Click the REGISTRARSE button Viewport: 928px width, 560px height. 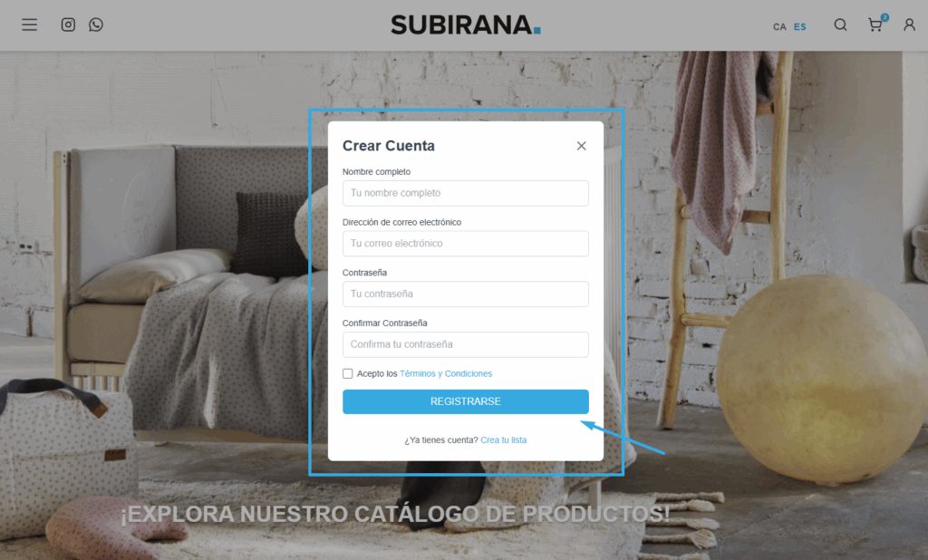pos(466,401)
